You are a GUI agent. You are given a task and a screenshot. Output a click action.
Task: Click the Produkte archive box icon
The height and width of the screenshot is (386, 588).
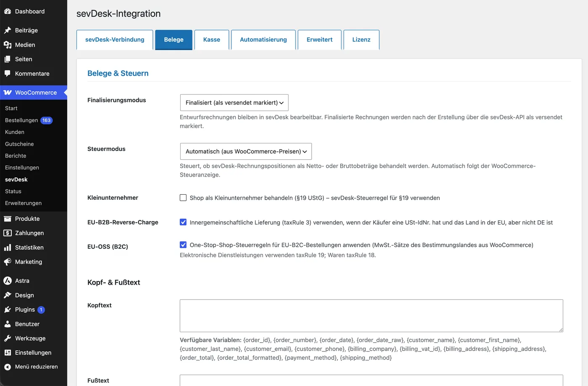click(x=8, y=219)
